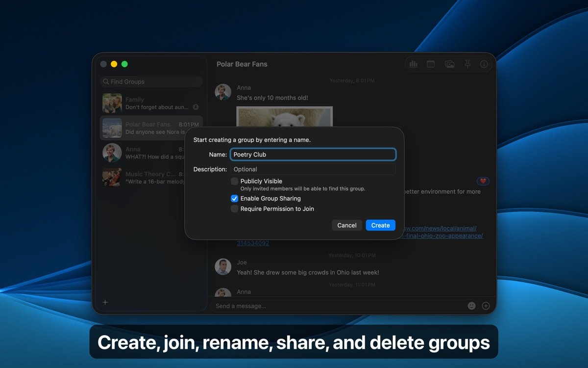The width and height of the screenshot is (588, 368).
Task: Open the emoji picker beside the message box
Action: click(x=471, y=305)
